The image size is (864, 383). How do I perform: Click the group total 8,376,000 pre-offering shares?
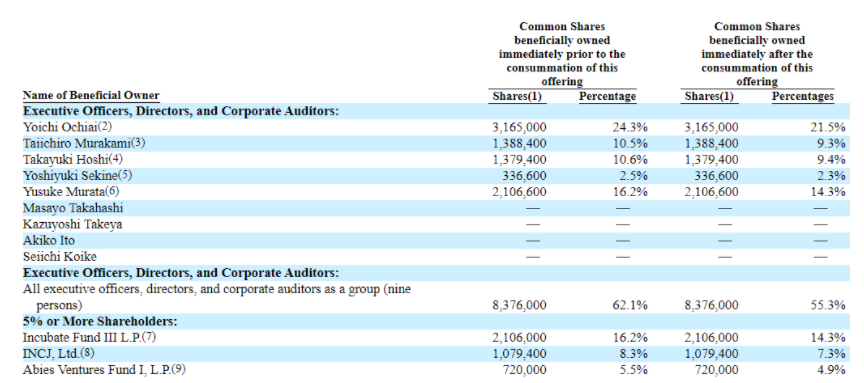pos(519,305)
